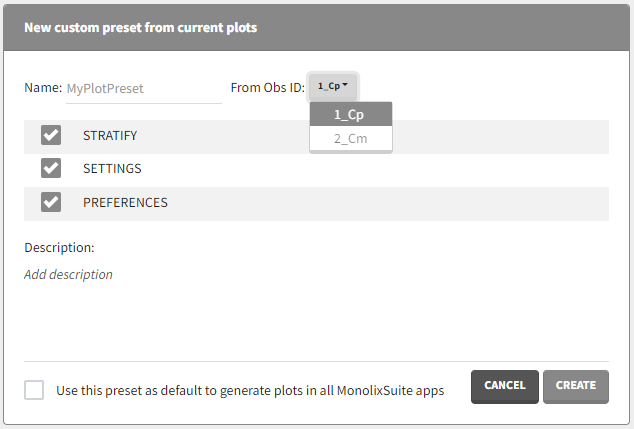Click the 'Use this preset as default' text

point(250,389)
